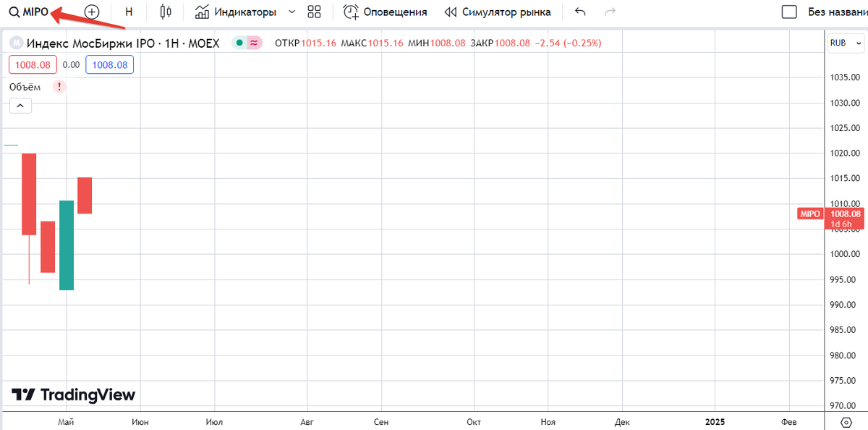
Task: Add a symbol to compare with plus icon
Action: pyautogui.click(x=92, y=12)
